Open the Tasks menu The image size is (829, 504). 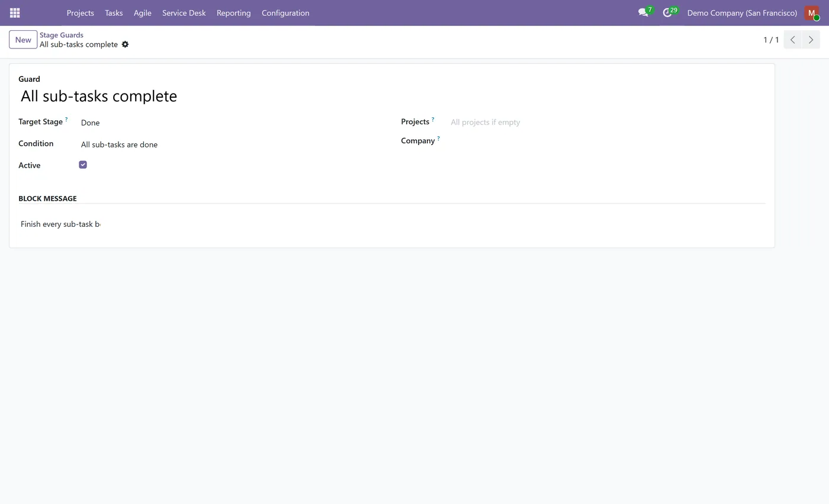pos(114,13)
